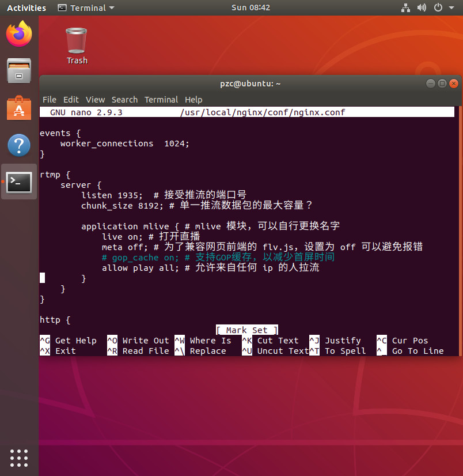Click the '^O Write Out' shortcut

[138, 341]
